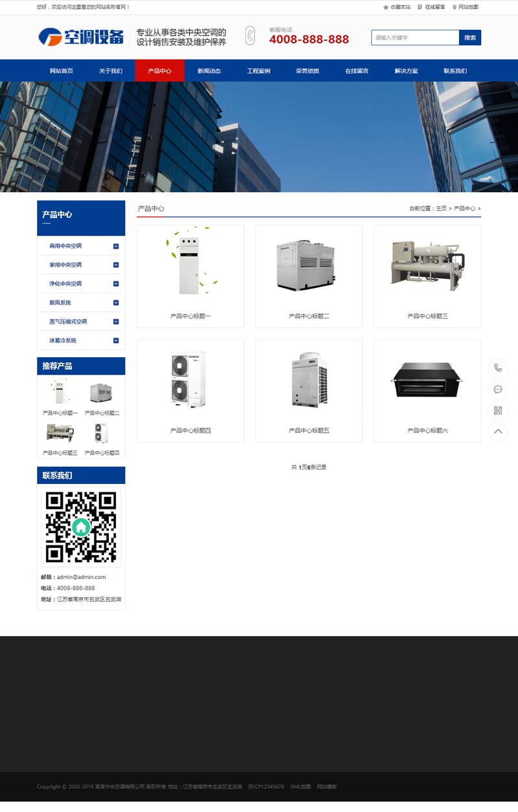Show the floating QR code icon
518x812 pixels.
(498, 411)
